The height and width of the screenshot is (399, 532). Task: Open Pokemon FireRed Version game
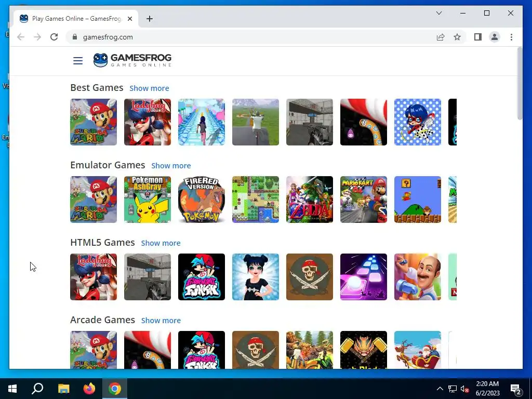click(201, 199)
